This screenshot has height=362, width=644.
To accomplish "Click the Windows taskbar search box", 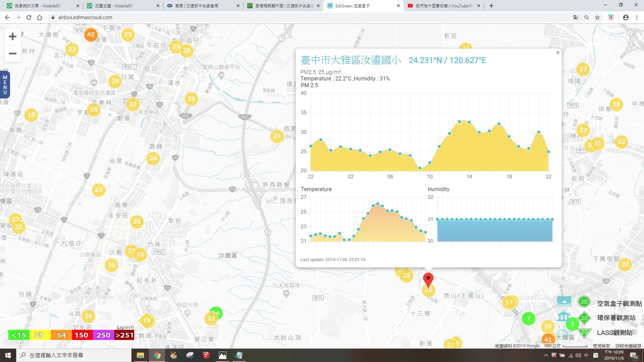I will pyautogui.click(x=74, y=355).
